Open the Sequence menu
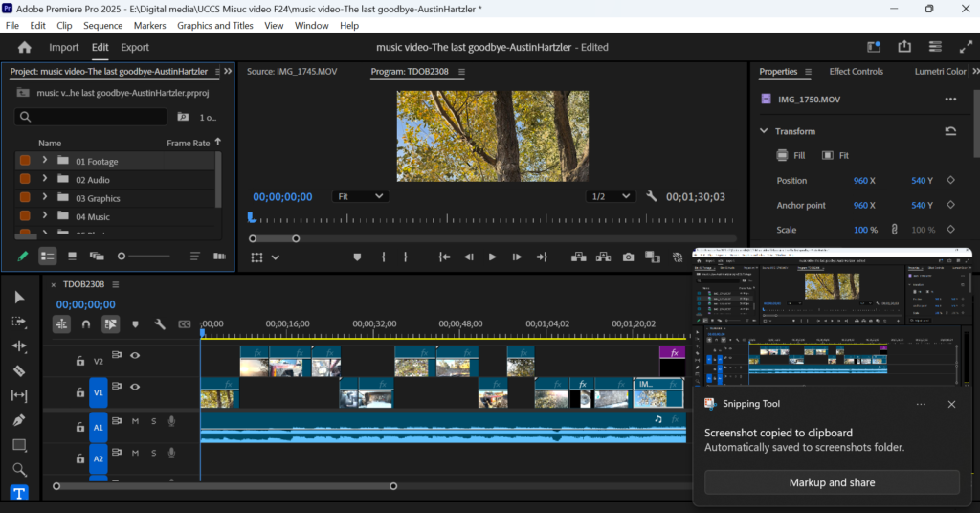 pyautogui.click(x=102, y=26)
